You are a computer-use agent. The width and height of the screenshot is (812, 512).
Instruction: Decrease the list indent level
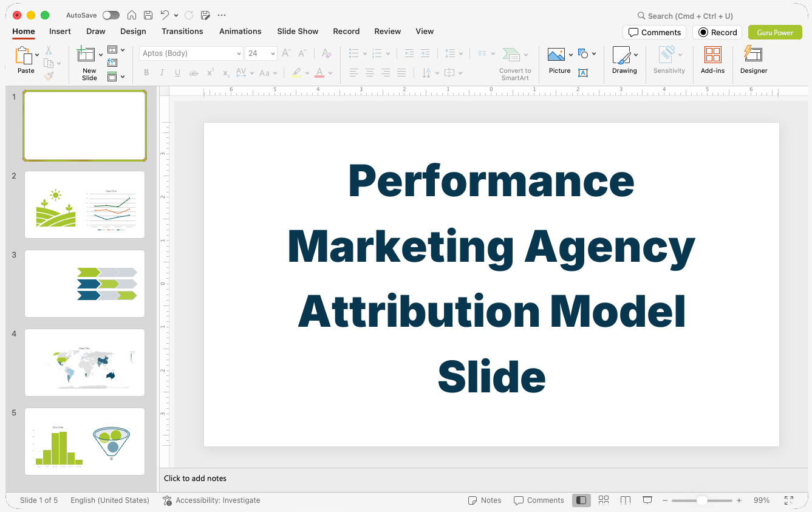[x=409, y=53]
